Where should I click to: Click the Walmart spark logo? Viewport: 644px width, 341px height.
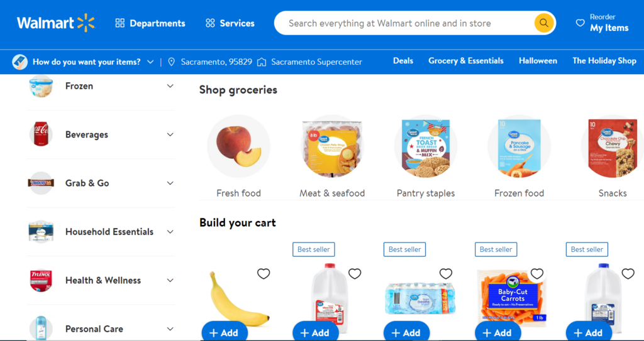click(x=86, y=23)
